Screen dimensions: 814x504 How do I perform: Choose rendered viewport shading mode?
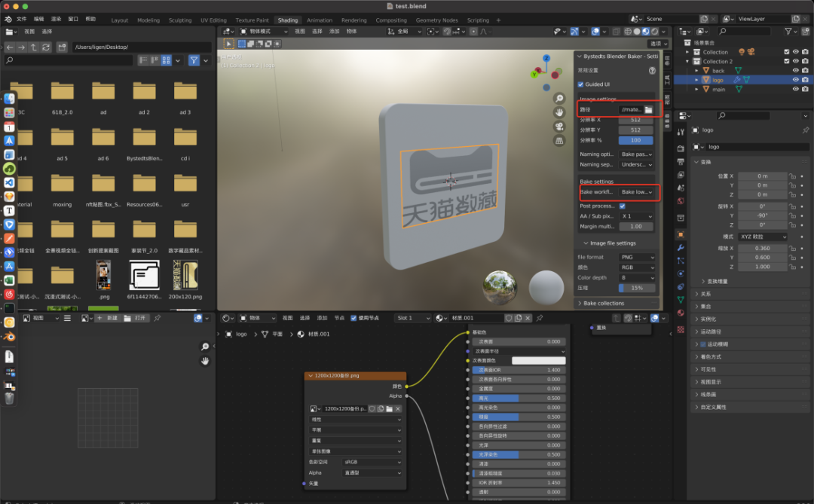coord(655,31)
